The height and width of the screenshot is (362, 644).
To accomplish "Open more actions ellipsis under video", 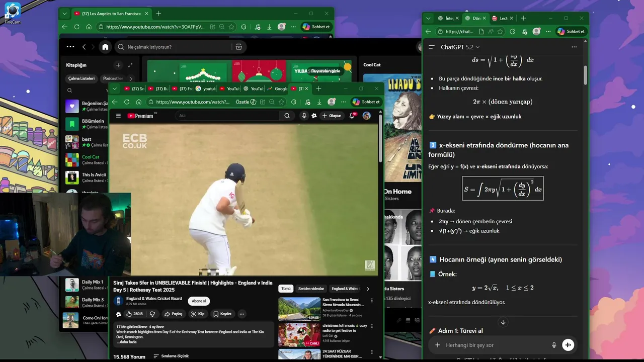I will tap(242, 314).
